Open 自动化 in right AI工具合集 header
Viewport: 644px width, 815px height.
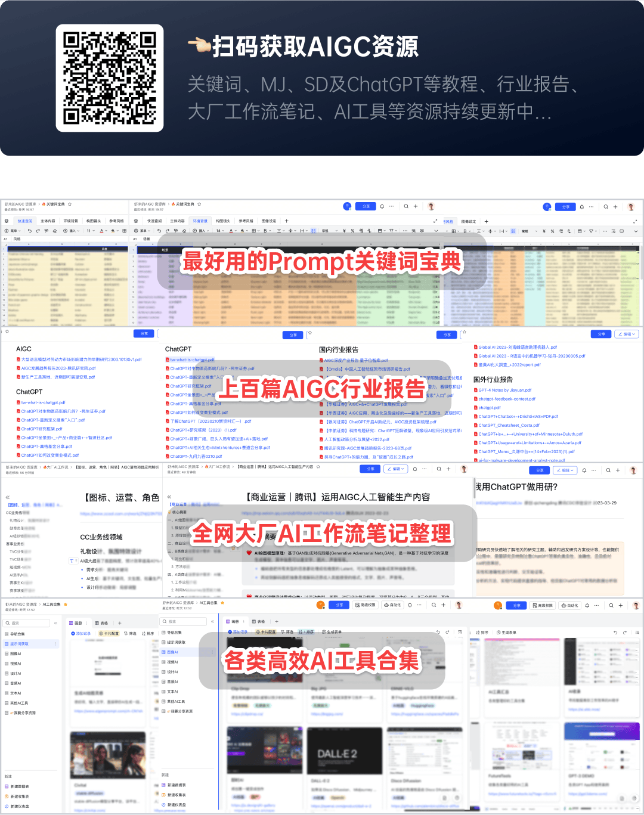(570, 606)
